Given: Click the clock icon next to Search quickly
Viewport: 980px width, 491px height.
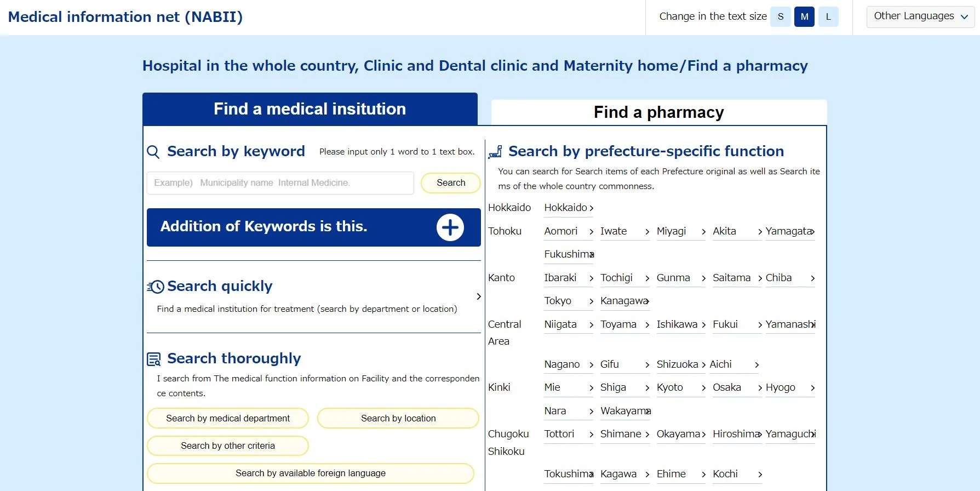Looking at the screenshot, I should [156, 287].
